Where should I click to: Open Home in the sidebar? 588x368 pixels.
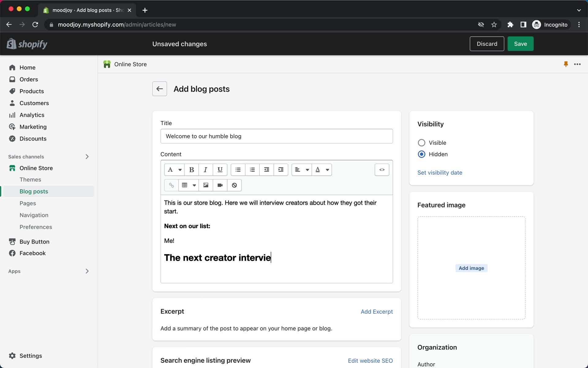27,67
